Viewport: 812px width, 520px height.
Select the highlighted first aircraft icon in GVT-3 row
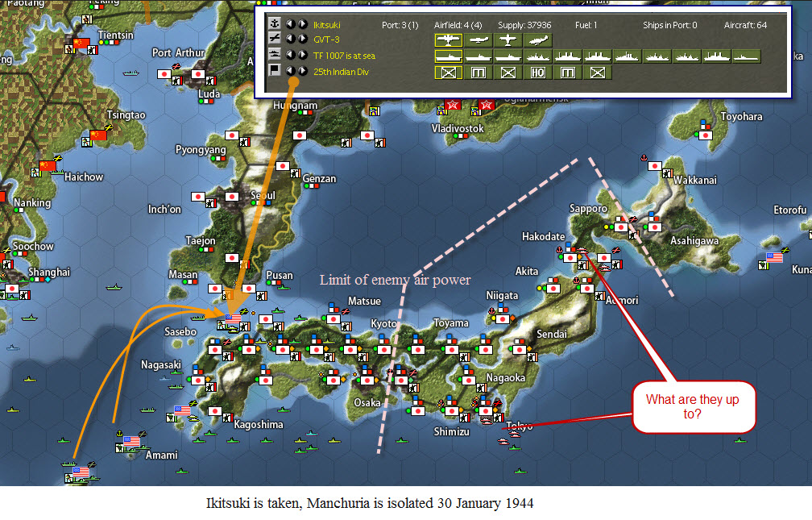(449, 40)
